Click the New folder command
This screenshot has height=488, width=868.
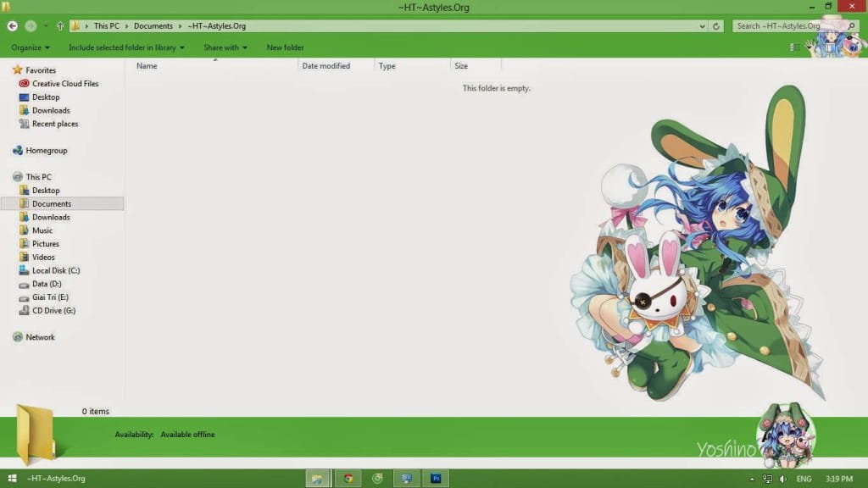[x=285, y=47]
